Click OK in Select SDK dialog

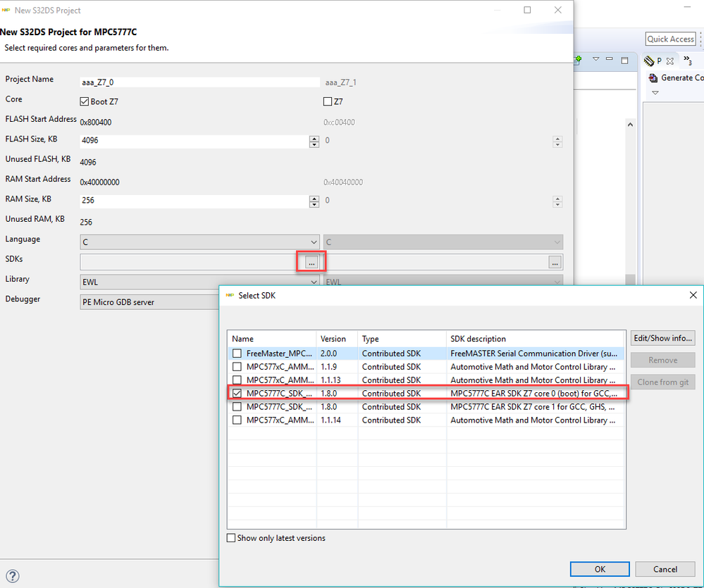click(600, 569)
